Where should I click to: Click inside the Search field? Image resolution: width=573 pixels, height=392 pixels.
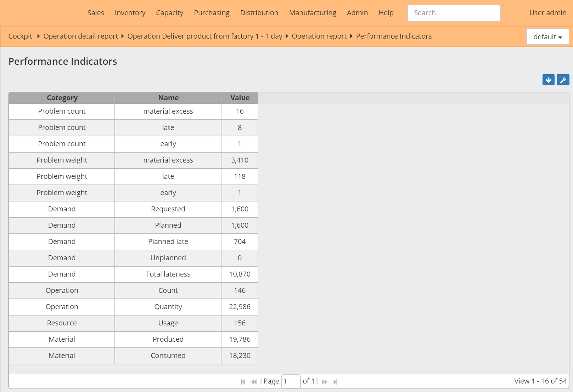point(454,13)
